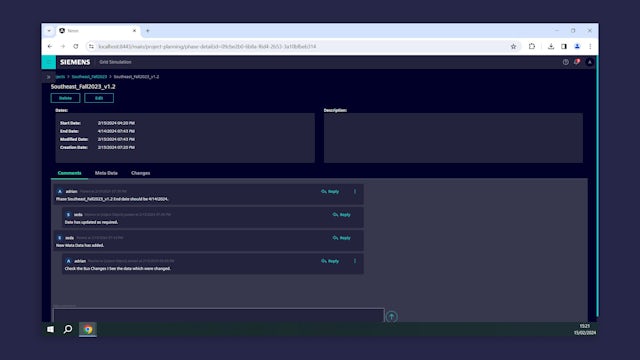The width and height of the screenshot is (640, 360).
Task: Open a new browser tab with plus
Action: click(147, 31)
